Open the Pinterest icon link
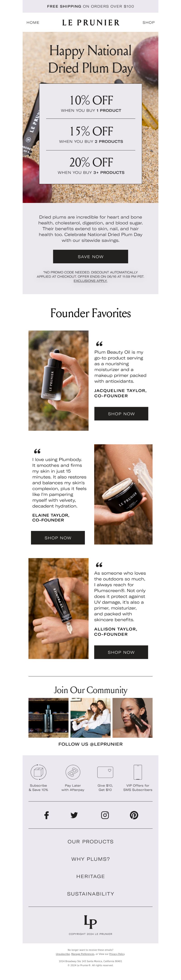 pyautogui.click(x=134, y=815)
